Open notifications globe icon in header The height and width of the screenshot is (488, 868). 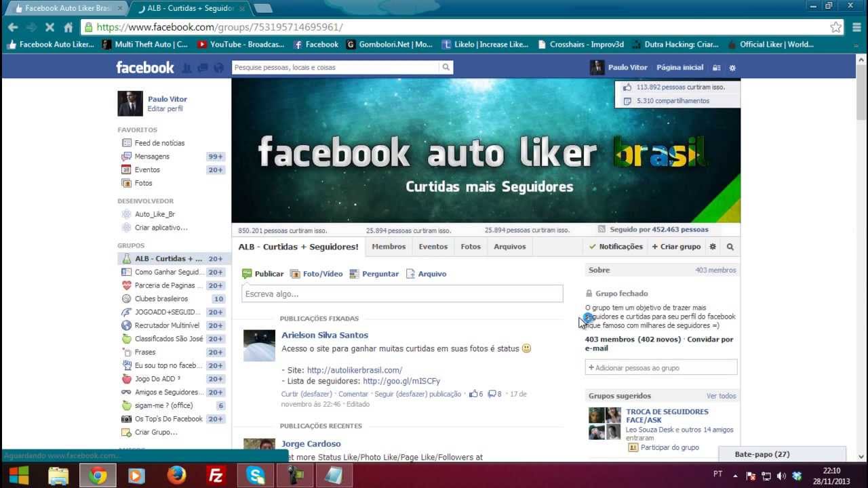click(x=218, y=68)
